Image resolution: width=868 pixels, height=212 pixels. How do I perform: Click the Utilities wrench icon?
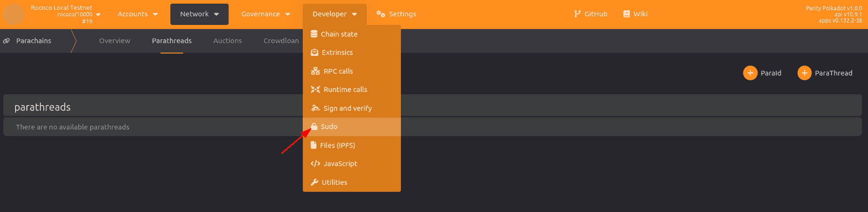[315, 182]
